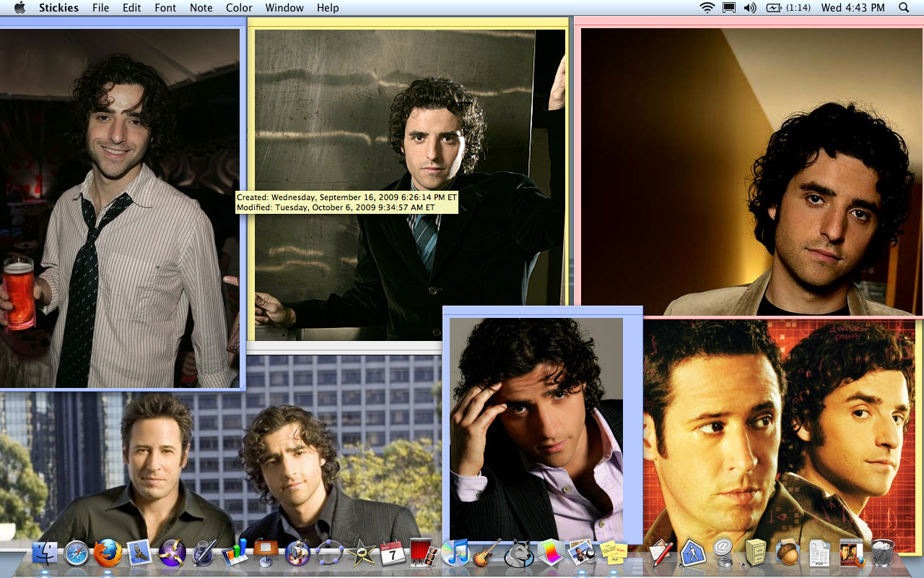Open the volume control menu
Screen dimensions: 924x578
(750, 8)
